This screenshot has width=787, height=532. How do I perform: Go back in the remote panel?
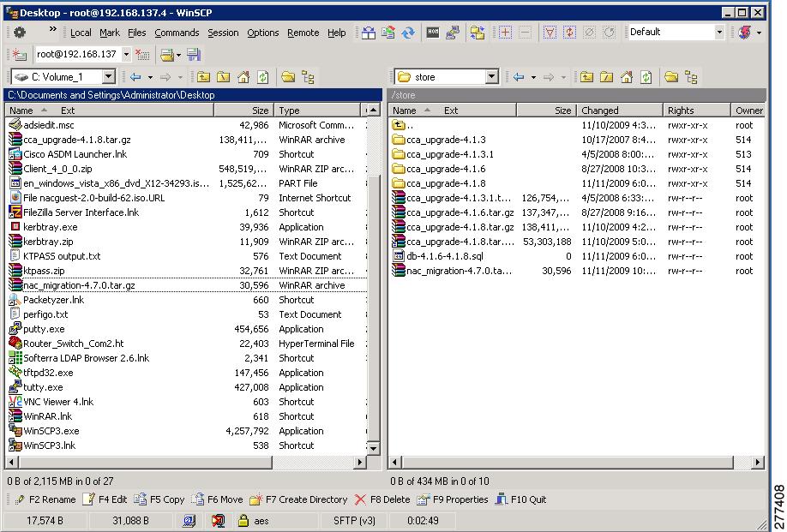coord(519,77)
